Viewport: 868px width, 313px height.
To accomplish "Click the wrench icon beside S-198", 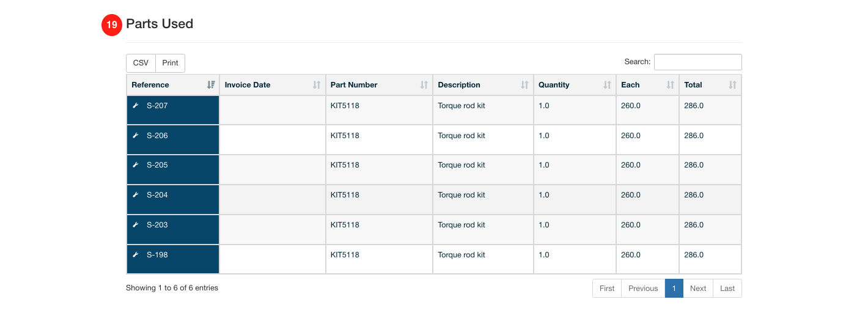I will coord(136,255).
